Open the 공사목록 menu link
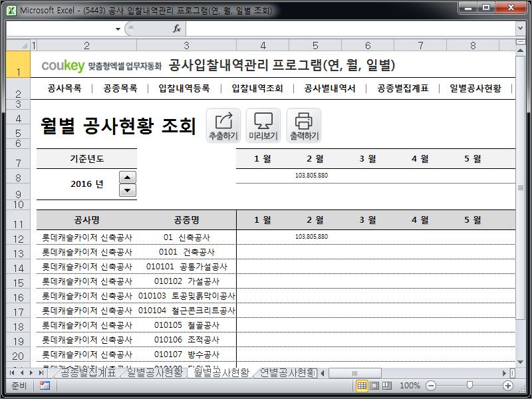Image resolution: width=532 pixels, height=399 pixels. coord(65,88)
